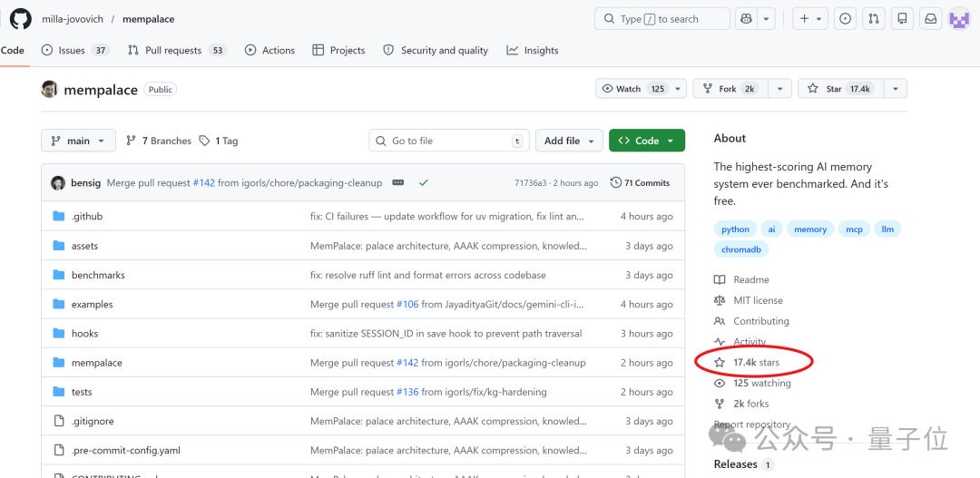Viewport: 980px width, 478px height.
Task: Expand the Watch options dropdown arrow
Action: [x=679, y=89]
